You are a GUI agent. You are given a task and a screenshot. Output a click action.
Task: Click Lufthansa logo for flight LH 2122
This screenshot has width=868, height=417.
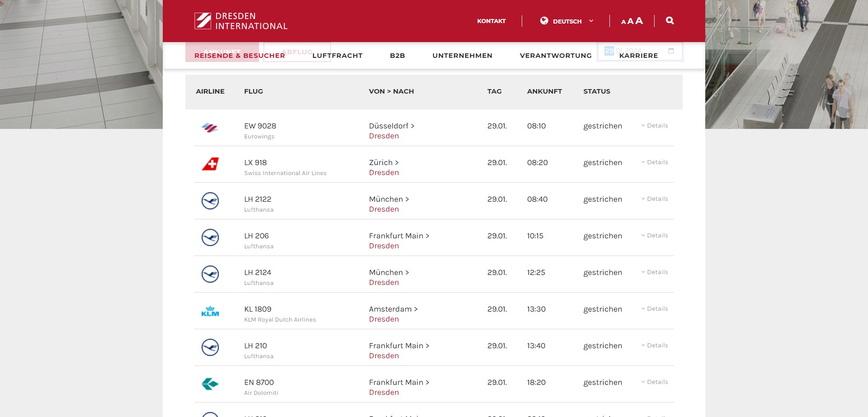click(x=210, y=201)
